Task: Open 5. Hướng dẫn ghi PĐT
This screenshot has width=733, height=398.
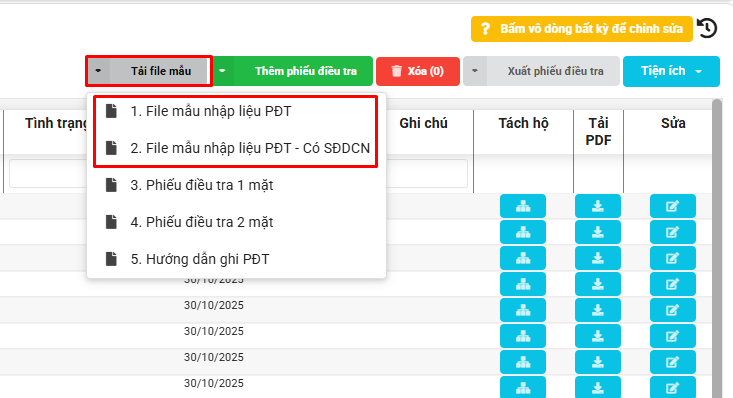Action: pyautogui.click(x=236, y=259)
